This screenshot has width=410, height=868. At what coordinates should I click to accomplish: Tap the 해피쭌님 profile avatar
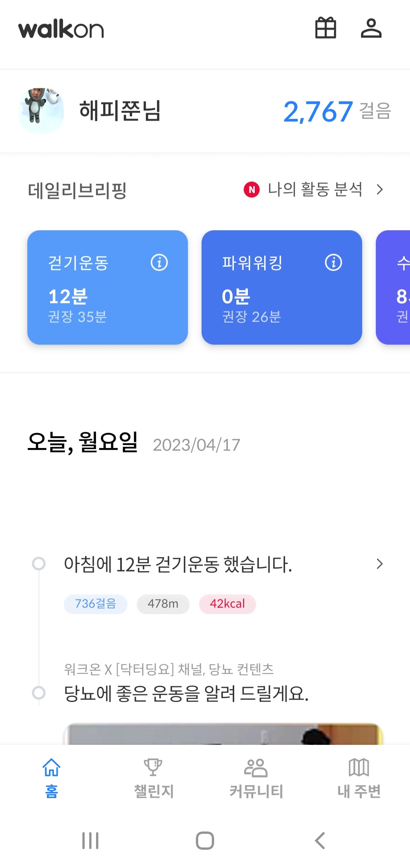pyautogui.click(x=41, y=111)
